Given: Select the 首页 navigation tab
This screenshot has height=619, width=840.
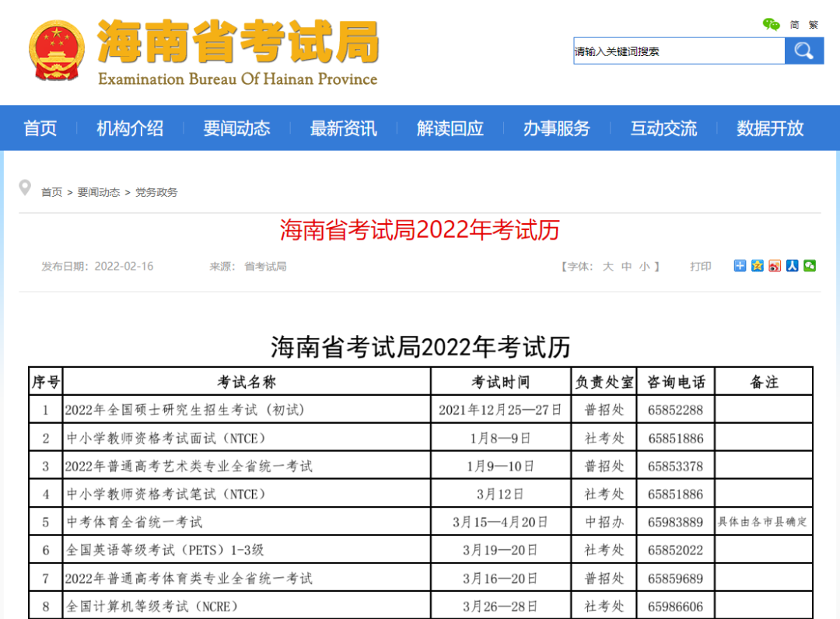Looking at the screenshot, I should [x=40, y=128].
